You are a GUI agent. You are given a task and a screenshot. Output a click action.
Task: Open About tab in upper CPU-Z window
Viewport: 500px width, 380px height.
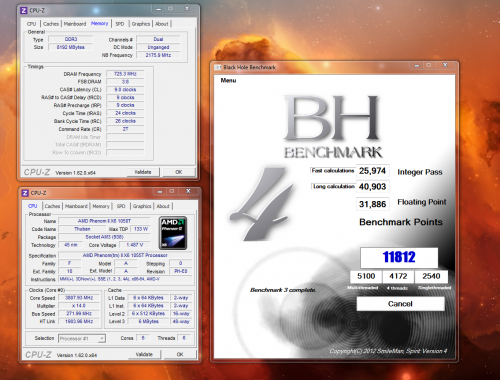point(162,24)
